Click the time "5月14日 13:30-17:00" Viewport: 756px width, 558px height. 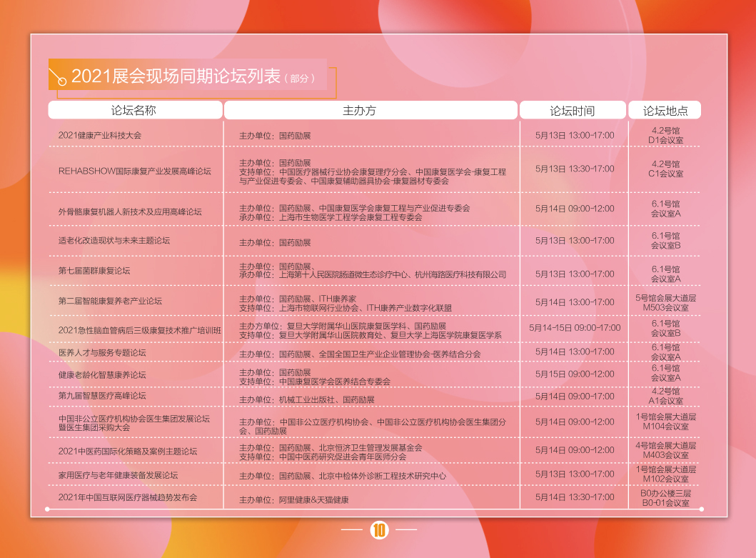point(575,497)
